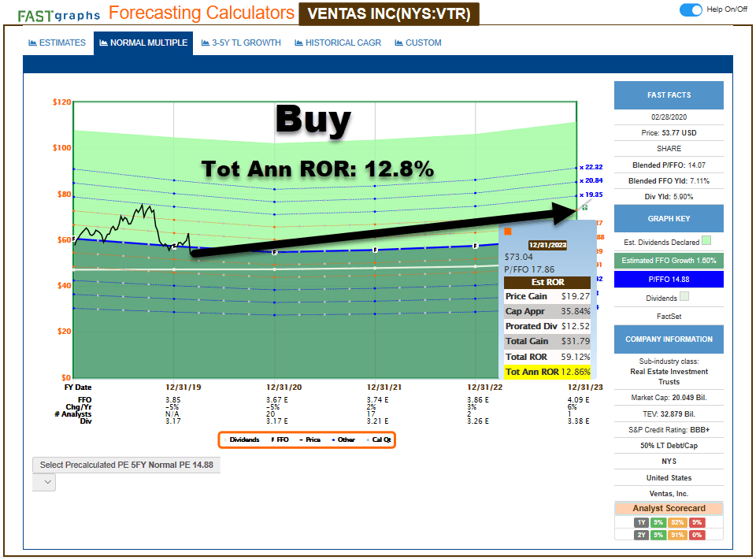The width and height of the screenshot is (756, 560).
Task: Toggle Cal Qt series in the chart legend
Action: click(x=379, y=440)
